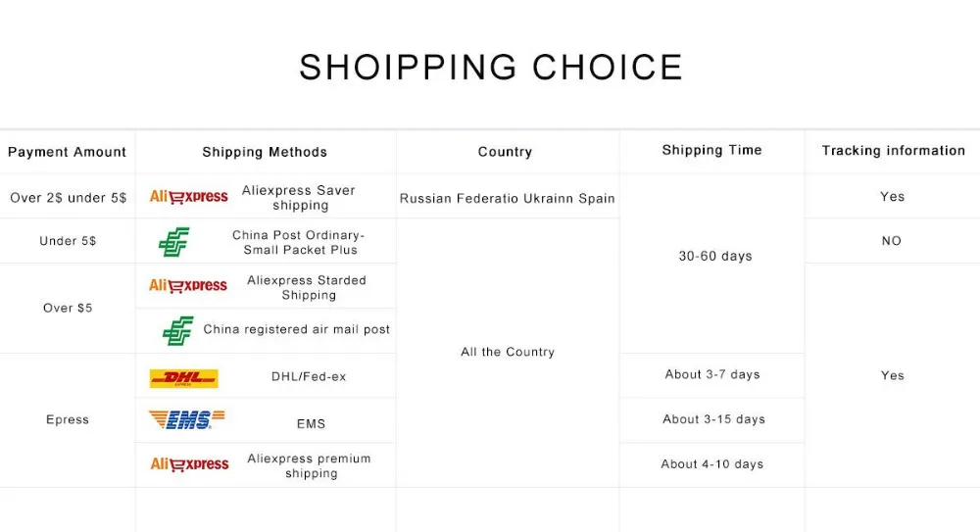Click the NO tracking information cell
The width and height of the screenshot is (980, 532).
891,241
